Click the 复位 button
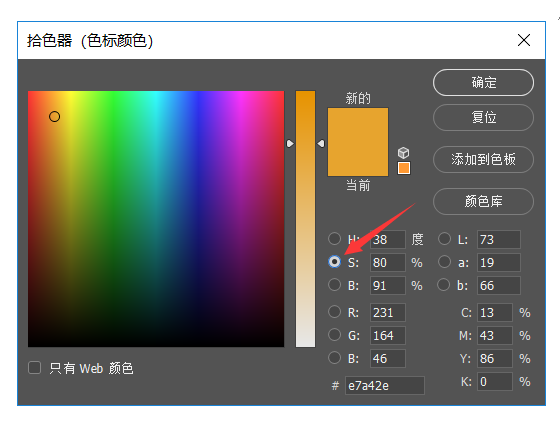Image resolution: width=560 pixels, height=425 pixels. pyautogui.click(x=483, y=118)
